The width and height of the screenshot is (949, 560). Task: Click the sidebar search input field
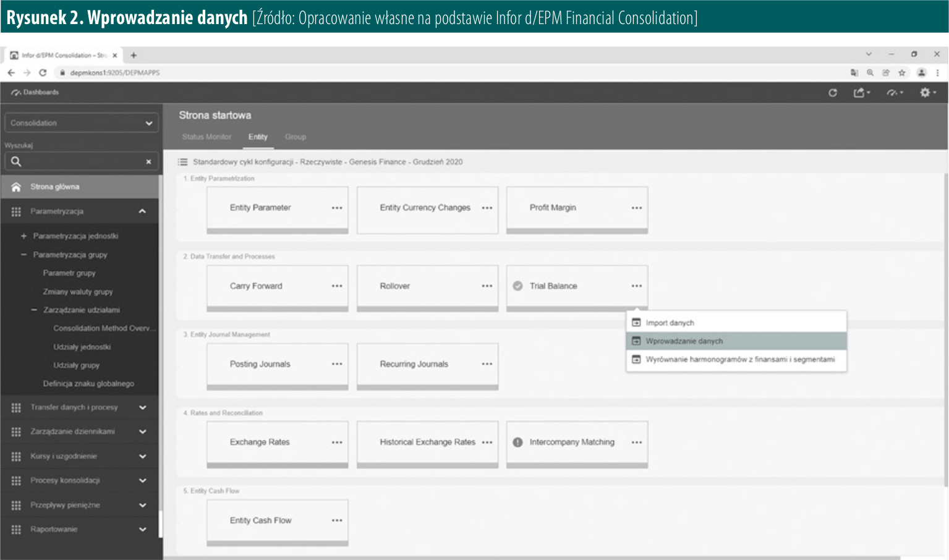click(x=82, y=161)
